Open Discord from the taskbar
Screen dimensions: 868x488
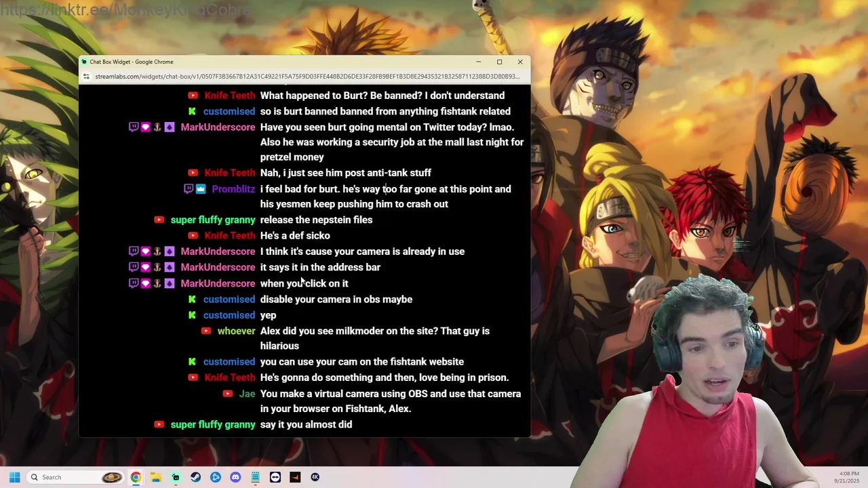235,477
